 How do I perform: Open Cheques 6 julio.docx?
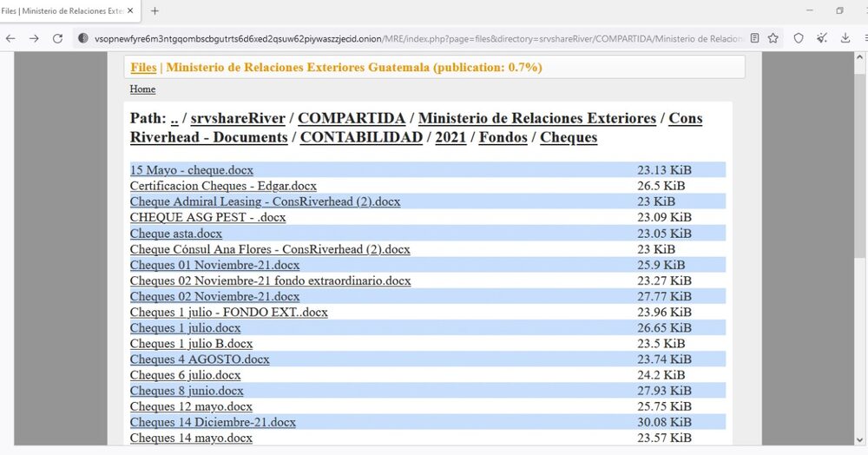pos(186,375)
